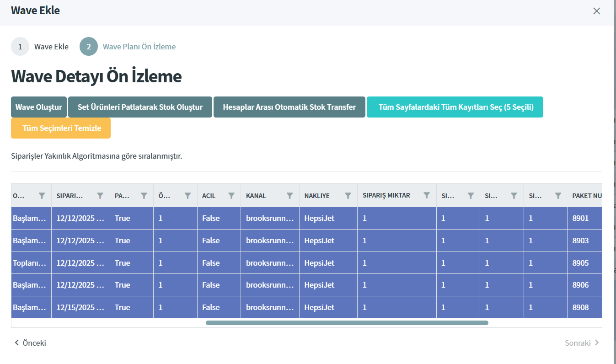Select all records on all pages button
The height and width of the screenshot is (364, 616).
point(455,107)
